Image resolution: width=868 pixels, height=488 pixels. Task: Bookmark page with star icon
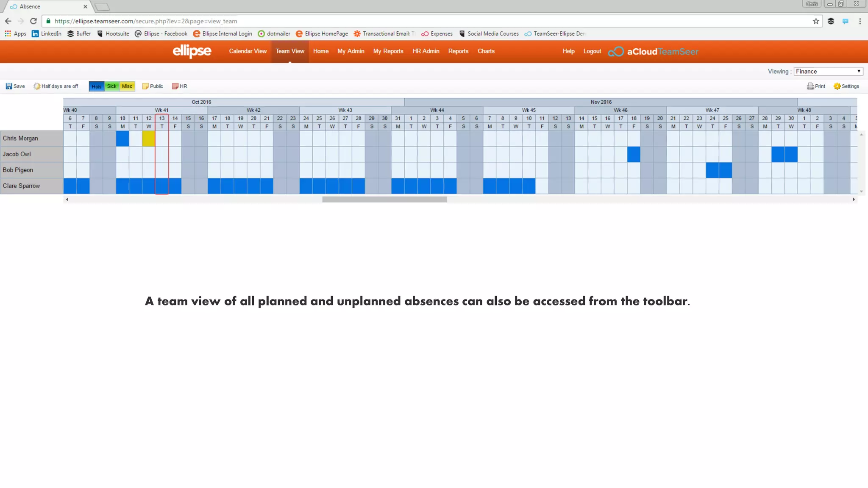pyautogui.click(x=816, y=21)
